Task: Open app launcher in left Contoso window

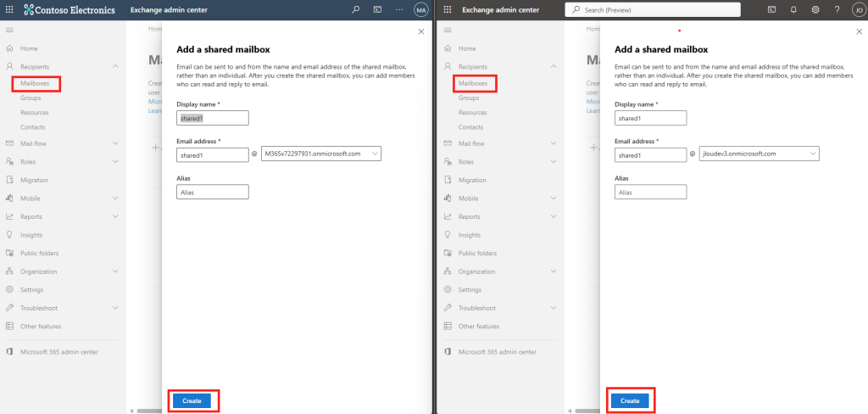Action: pos(9,10)
